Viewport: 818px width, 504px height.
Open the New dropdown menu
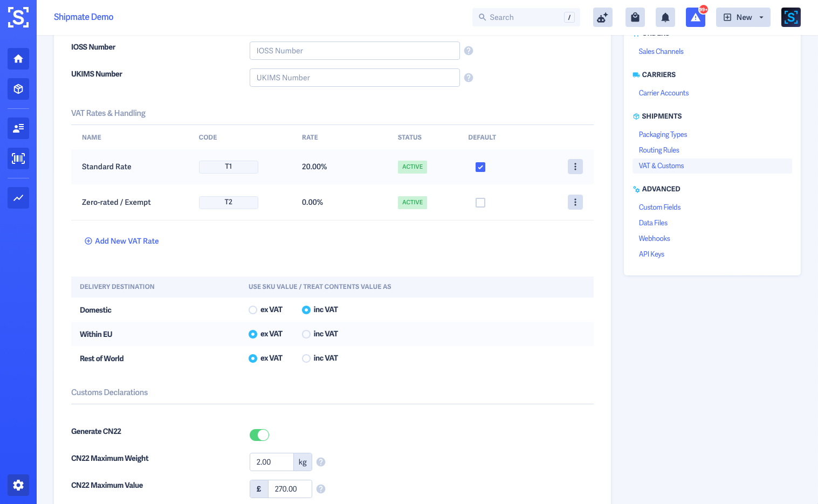click(743, 17)
